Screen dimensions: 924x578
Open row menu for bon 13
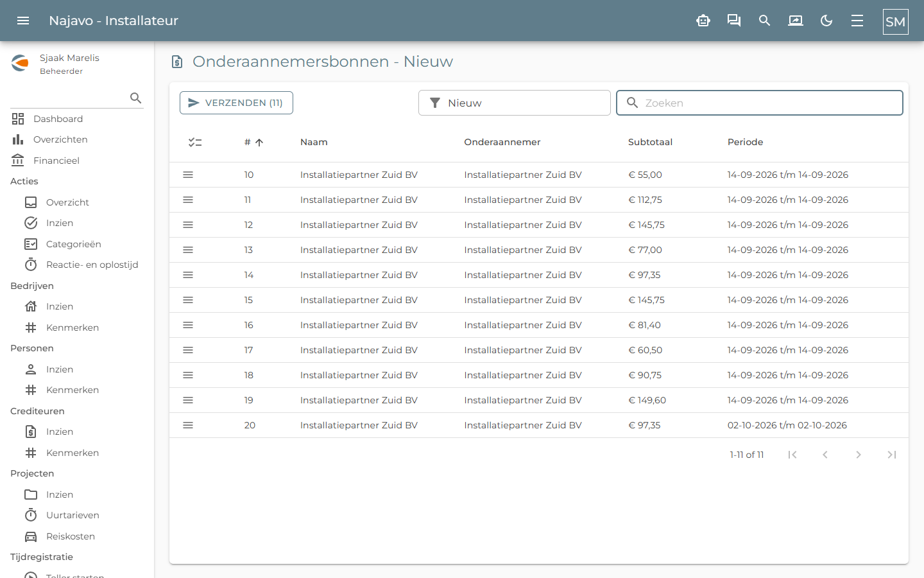pyautogui.click(x=188, y=250)
